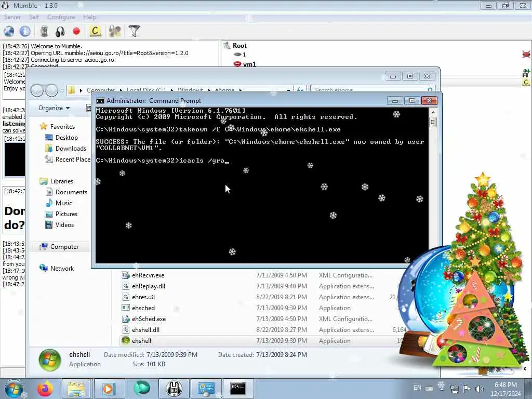The image size is (532, 399).
Task: Click Command Prompt scrollbar up arrow
Action: click(x=433, y=112)
